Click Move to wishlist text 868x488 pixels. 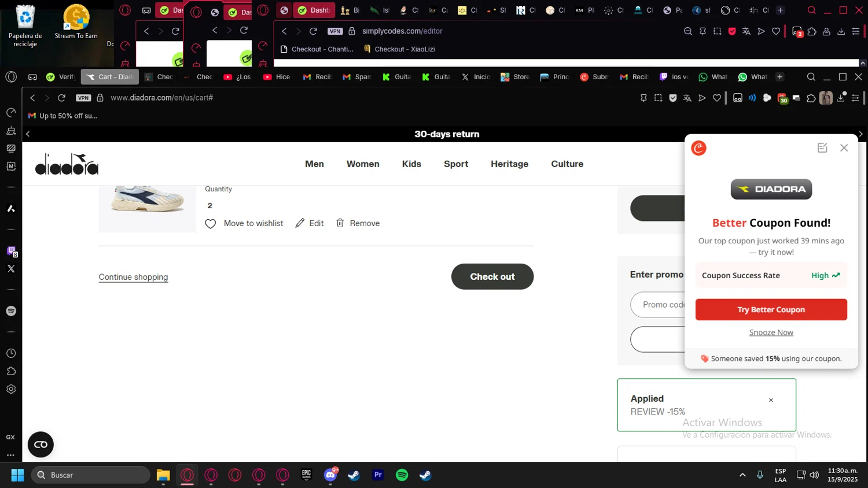pyautogui.click(x=253, y=223)
